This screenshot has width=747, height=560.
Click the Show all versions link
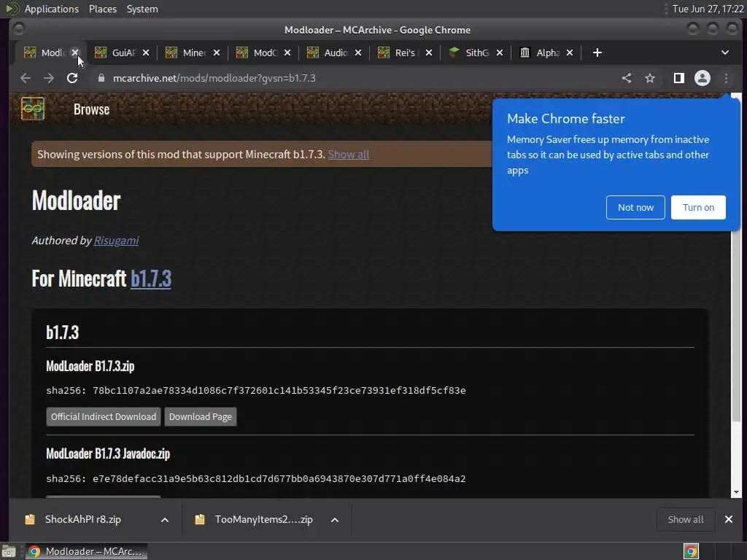click(x=348, y=155)
